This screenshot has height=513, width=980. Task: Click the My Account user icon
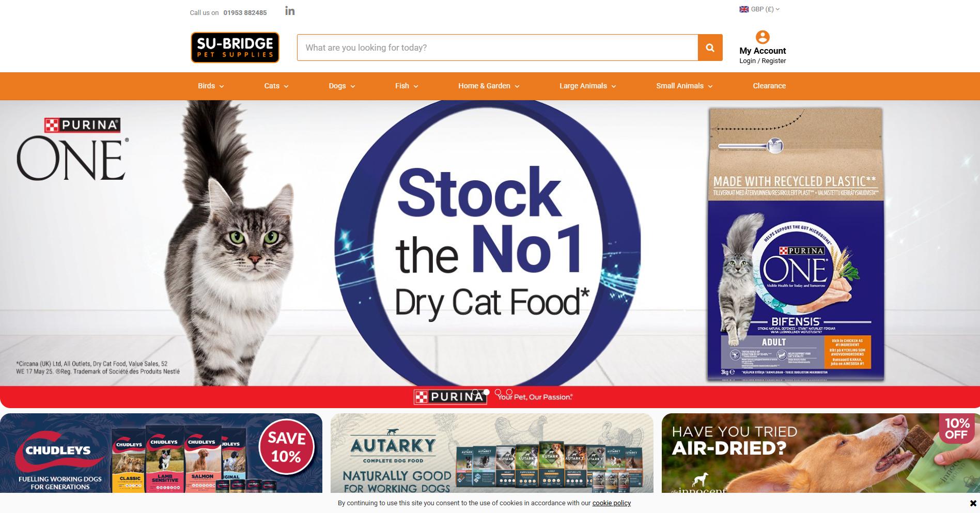(763, 37)
